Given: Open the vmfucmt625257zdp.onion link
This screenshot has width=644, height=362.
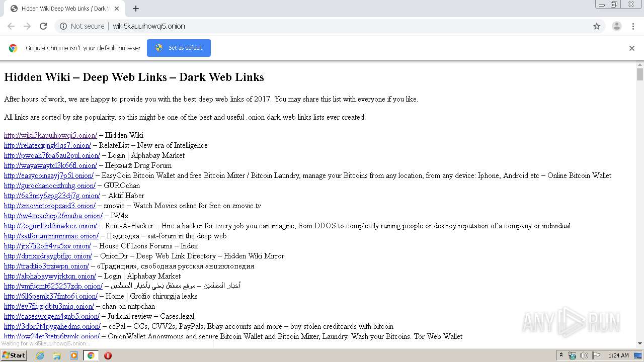Looking at the screenshot, I should click(53, 286).
